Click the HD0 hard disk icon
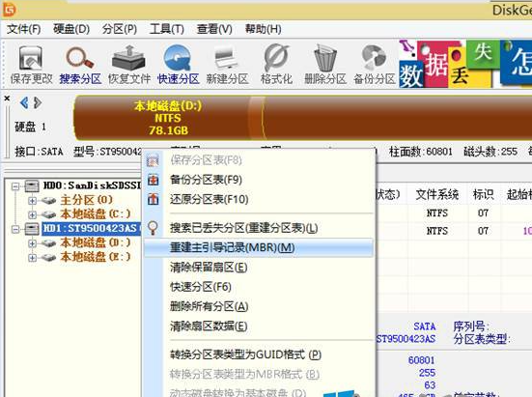Screen dimensions: 532x397 pyautogui.click(x=32, y=186)
